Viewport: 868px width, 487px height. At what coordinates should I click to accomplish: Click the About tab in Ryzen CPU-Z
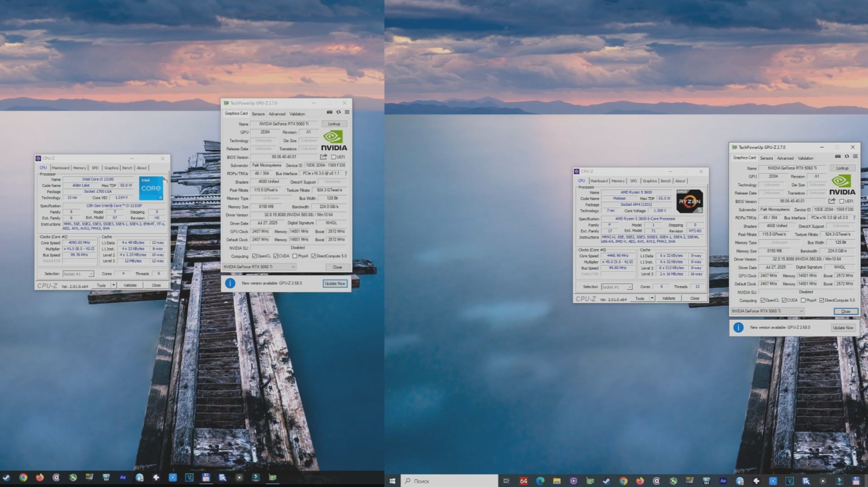[x=680, y=181]
